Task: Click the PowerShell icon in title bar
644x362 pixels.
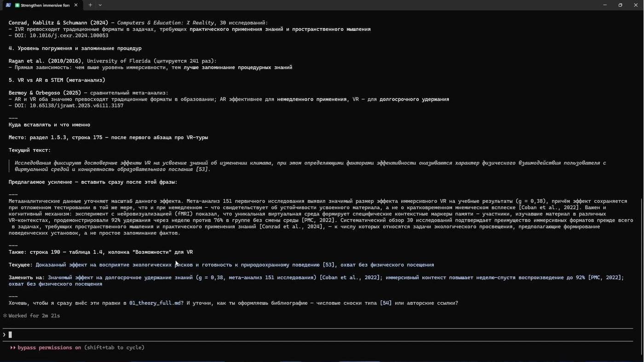Action: 8,5
